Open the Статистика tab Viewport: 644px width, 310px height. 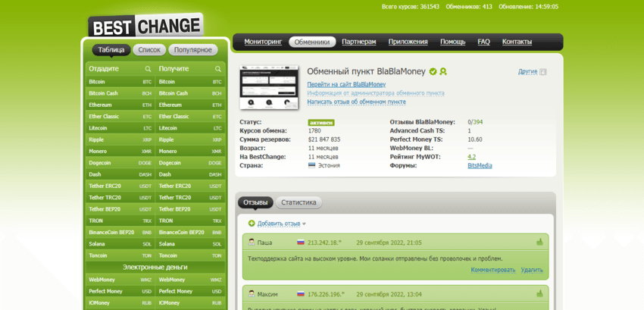pos(298,202)
